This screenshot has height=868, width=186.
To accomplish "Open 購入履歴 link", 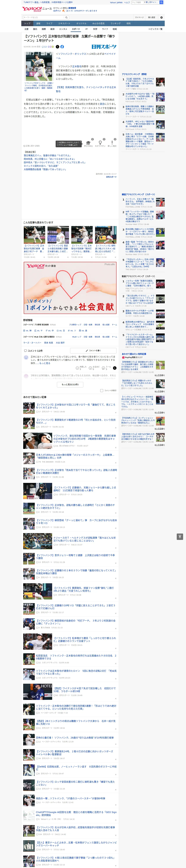I will tap(152, 18).
